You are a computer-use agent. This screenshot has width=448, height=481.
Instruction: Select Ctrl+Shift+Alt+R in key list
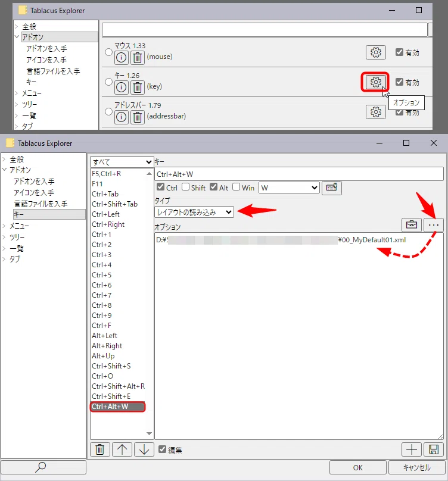tap(118, 386)
